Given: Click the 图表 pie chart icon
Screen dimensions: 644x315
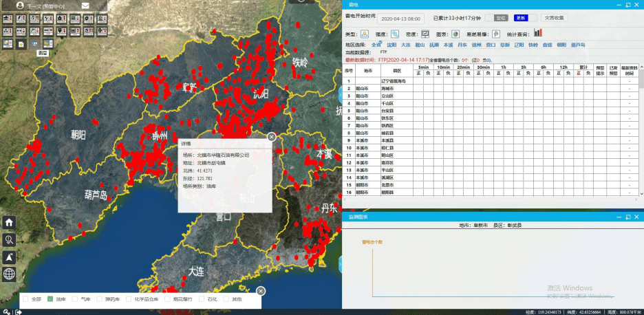Looking at the screenshot, I should [455, 34].
